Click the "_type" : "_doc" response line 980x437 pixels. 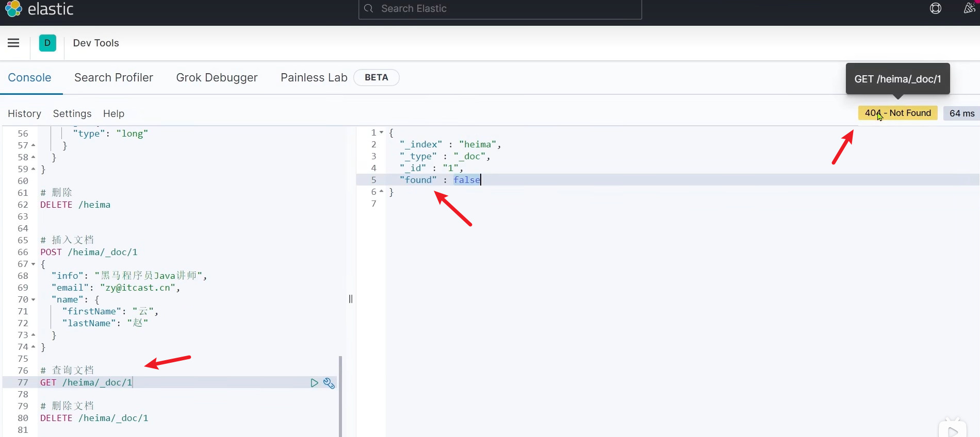pos(445,156)
